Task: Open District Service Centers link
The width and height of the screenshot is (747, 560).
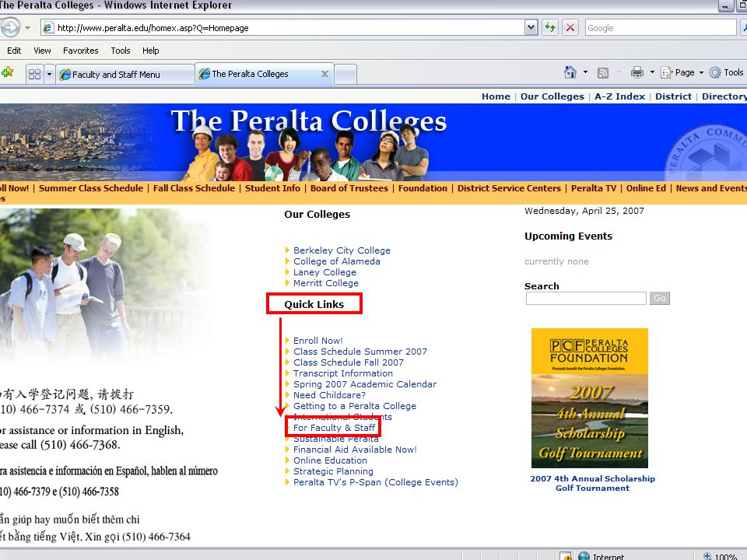Action: (x=509, y=188)
